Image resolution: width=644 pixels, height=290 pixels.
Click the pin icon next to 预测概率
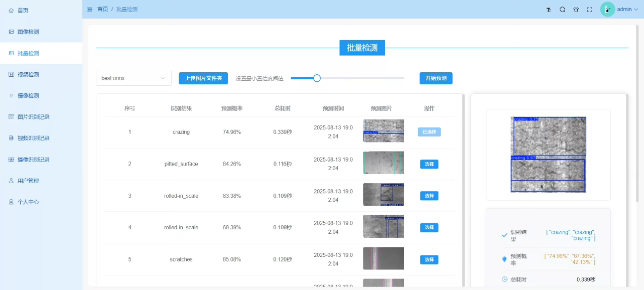pos(504,259)
